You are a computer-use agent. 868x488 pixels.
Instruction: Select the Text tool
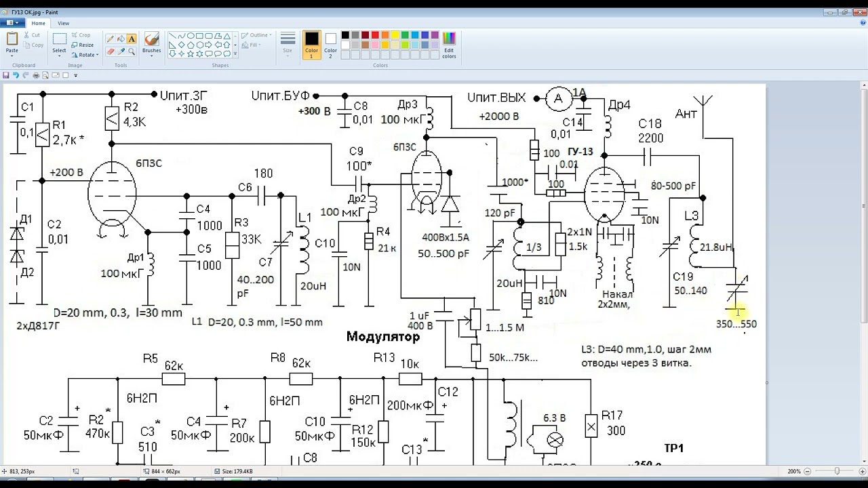[x=132, y=39]
